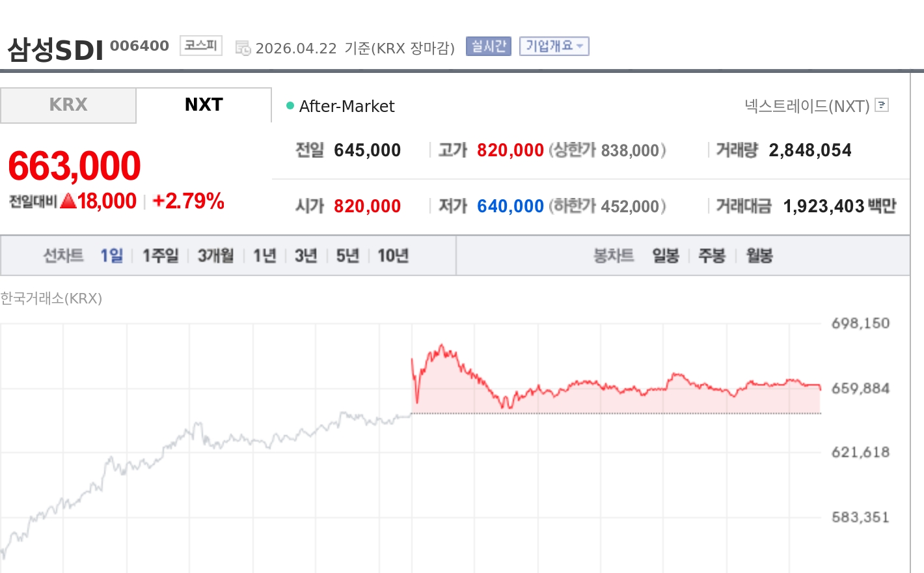
Task: Click the green After-Market status dot
Action: click(290, 105)
